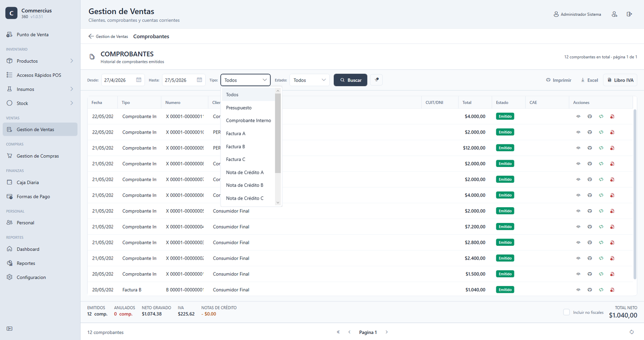Open Configuracion in sidebar
This screenshot has height=340, width=644.
tap(40, 277)
